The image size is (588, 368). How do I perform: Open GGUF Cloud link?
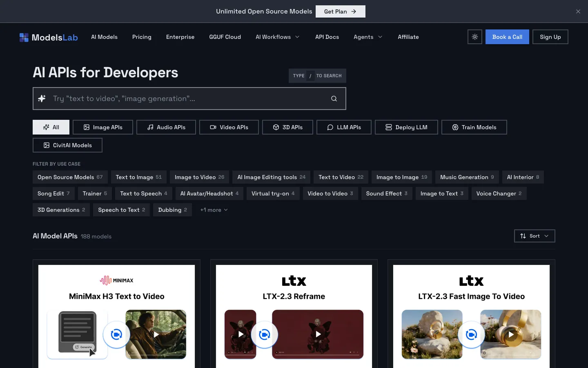coord(225,37)
